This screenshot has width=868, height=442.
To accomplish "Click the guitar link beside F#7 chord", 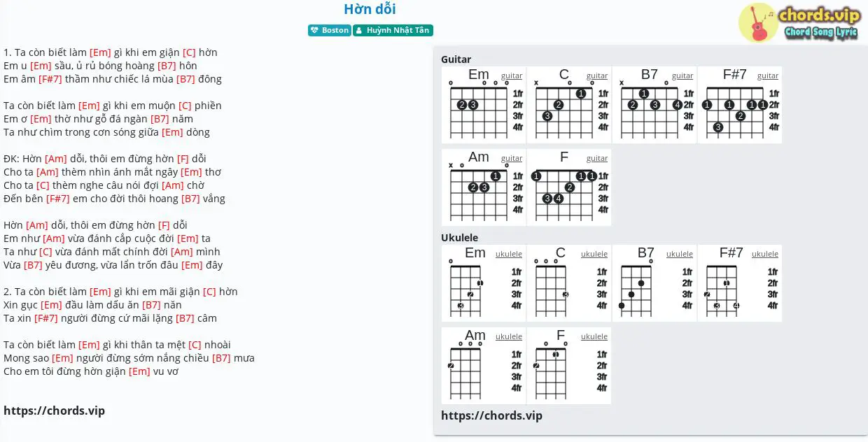I will pos(768,76).
